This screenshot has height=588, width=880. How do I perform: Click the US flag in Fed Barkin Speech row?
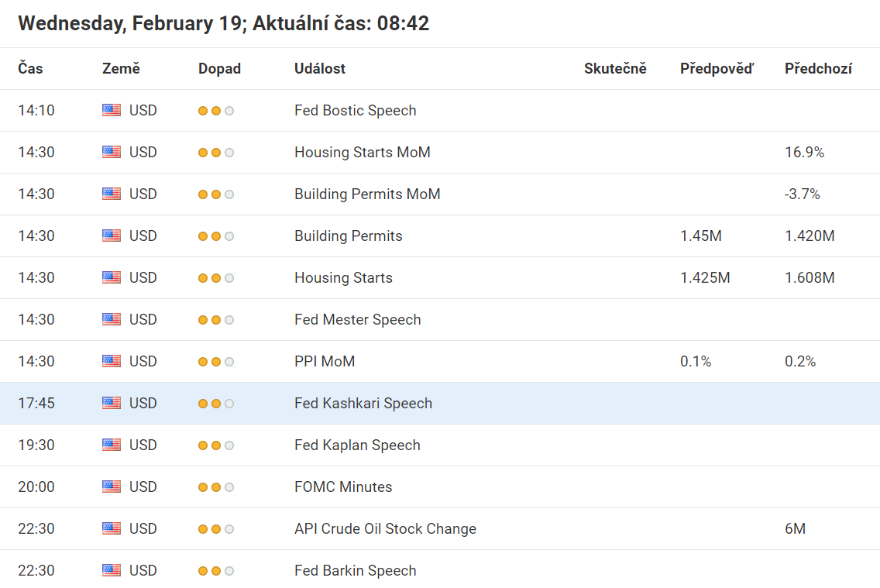[x=112, y=570]
